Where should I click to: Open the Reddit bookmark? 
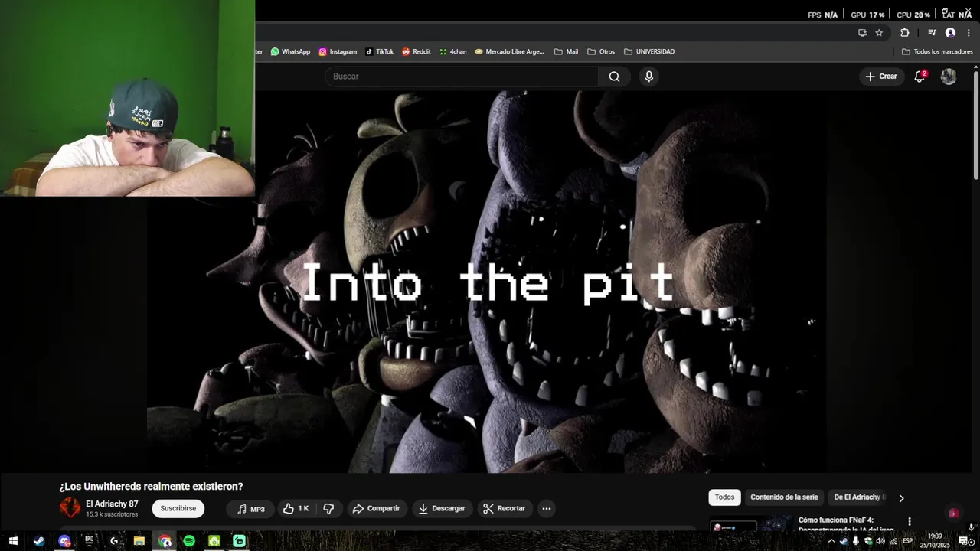[x=416, y=52]
